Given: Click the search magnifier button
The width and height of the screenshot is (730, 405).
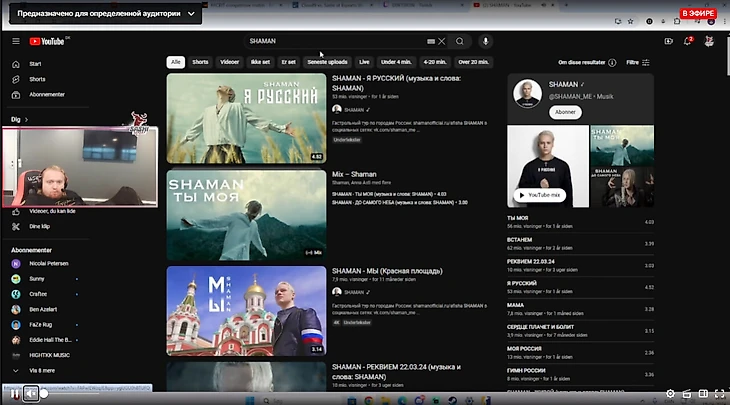Looking at the screenshot, I should 460,41.
